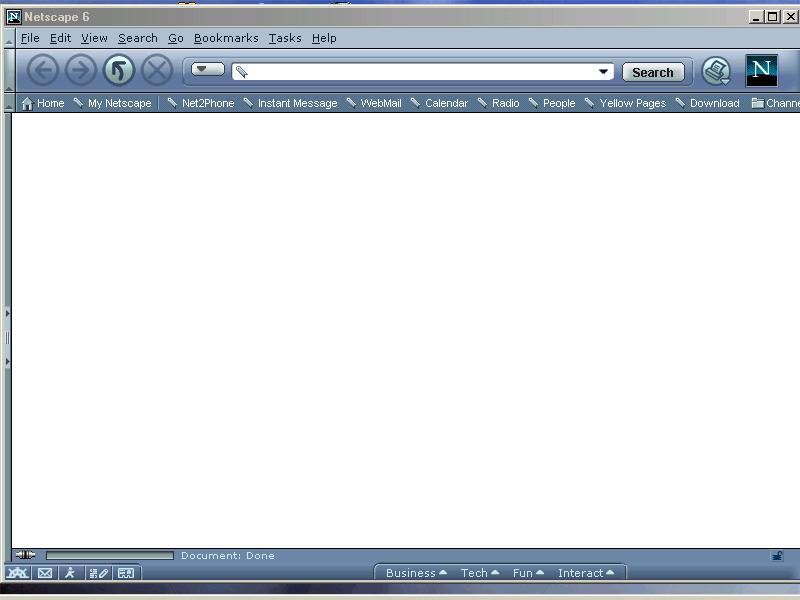Click the page load progress bar in status bar
The height and width of the screenshot is (600, 800).
[110, 555]
